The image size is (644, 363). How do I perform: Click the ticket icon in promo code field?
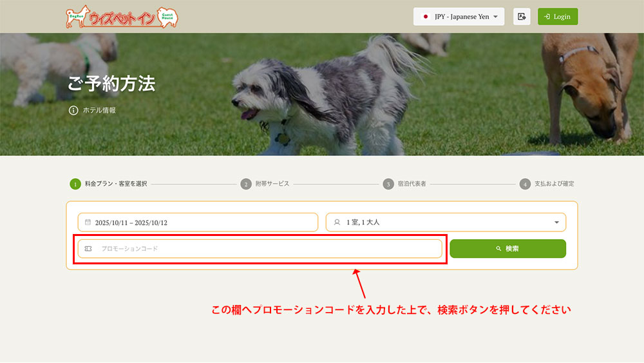[88, 249]
